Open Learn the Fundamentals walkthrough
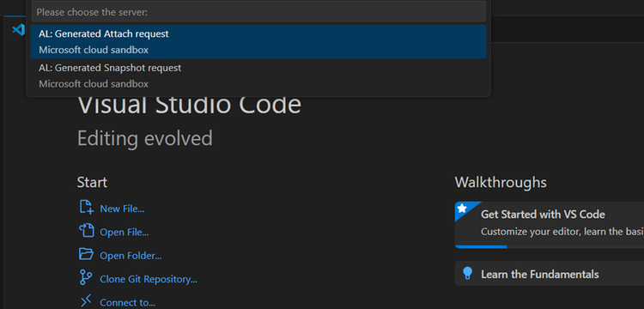 pyautogui.click(x=550, y=273)
